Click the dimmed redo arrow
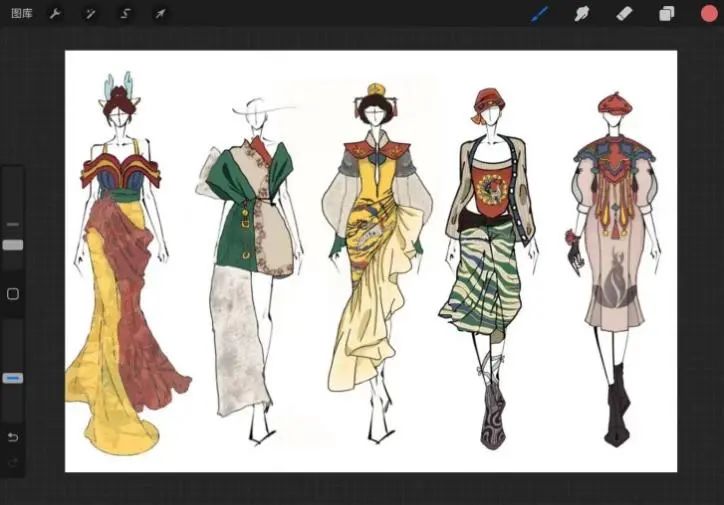 coord(13,461)
